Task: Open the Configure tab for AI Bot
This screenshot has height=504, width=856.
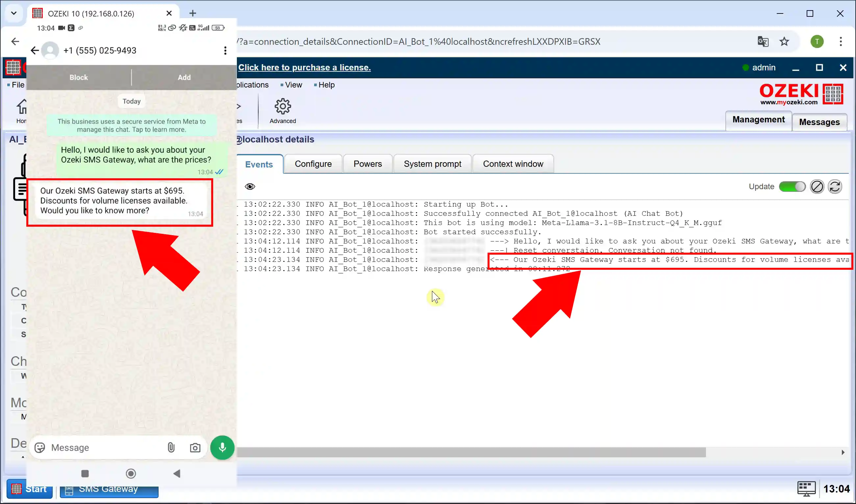Action: [313, 163]
